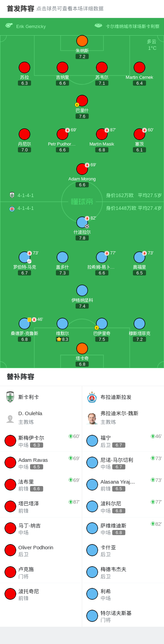Tap the stadium icon near venue name
Viewport: 164px width, 644px height.
pyautogui.click(x=98, y=26)
